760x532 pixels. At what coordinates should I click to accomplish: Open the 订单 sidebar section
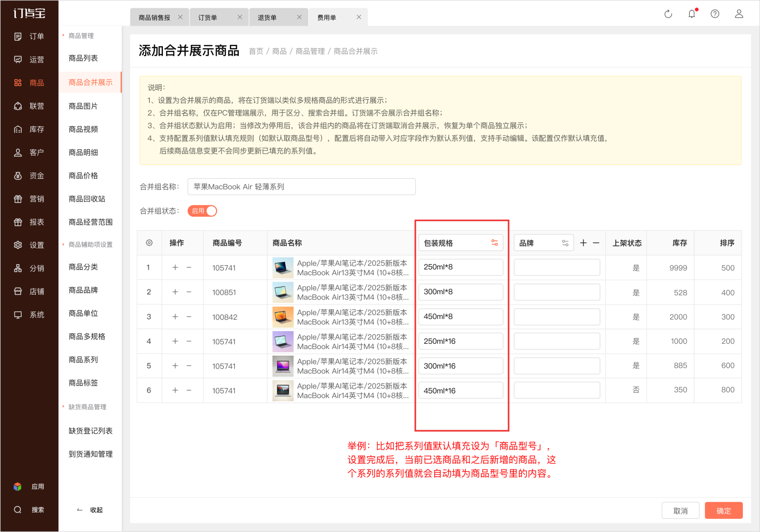(x=29, y=37)
